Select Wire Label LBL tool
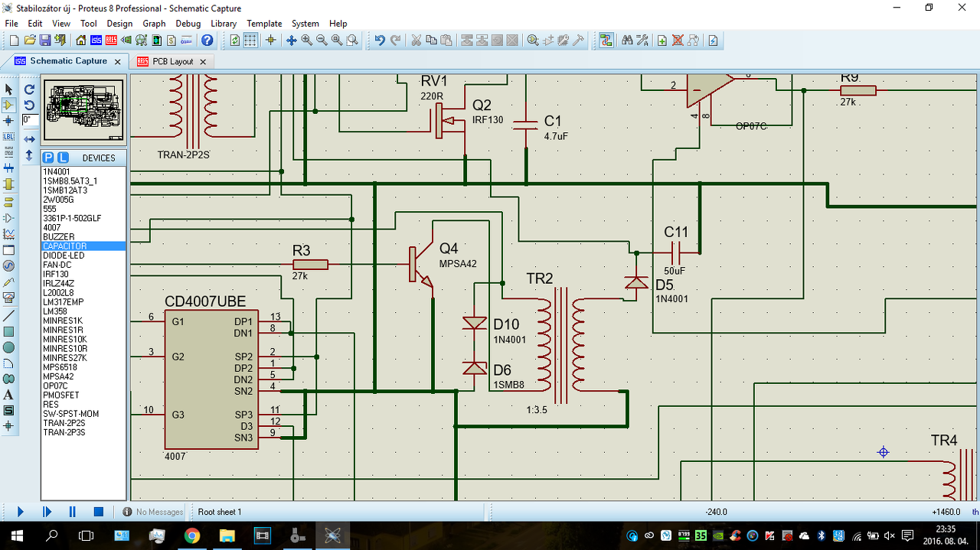Image resolution: width=980 pixels, height=550 pixels. point(8,136)
